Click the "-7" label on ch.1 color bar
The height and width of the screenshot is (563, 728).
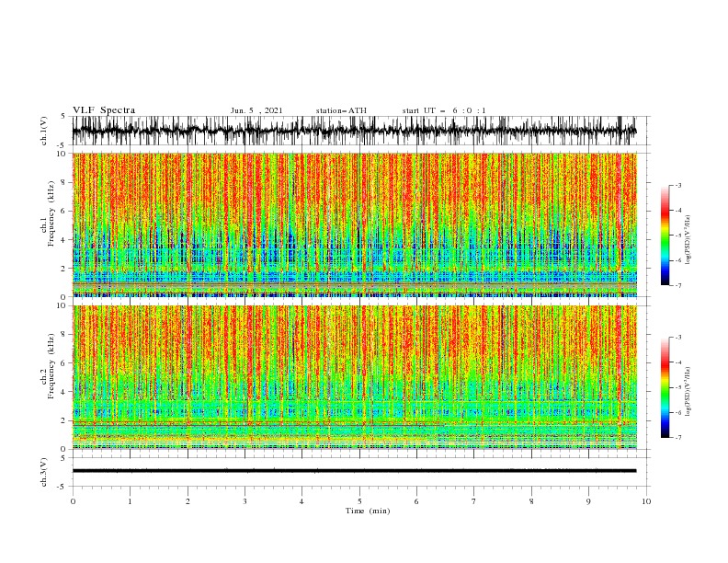[x=678, y=285]
